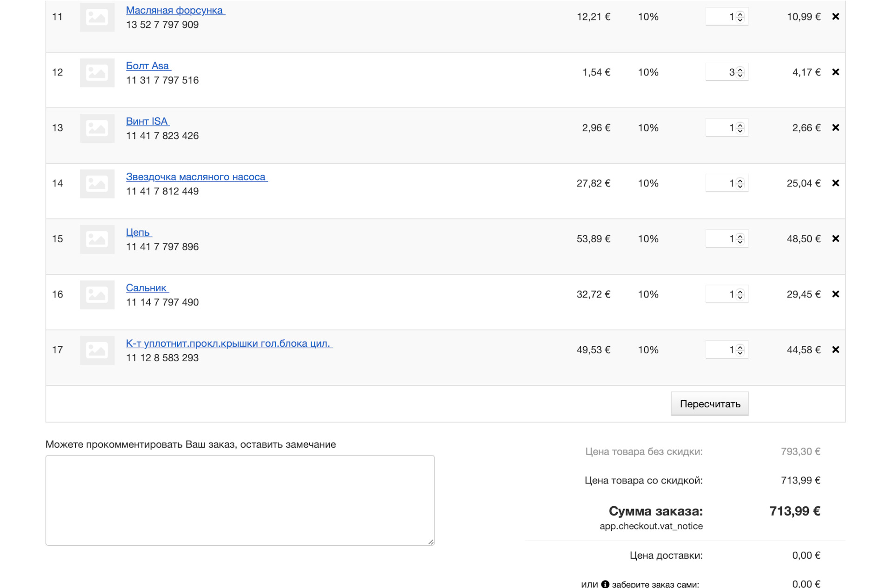Screen dimensions: 893x588
Task: Click quantity field for Сальник
Action: (720, 294)
